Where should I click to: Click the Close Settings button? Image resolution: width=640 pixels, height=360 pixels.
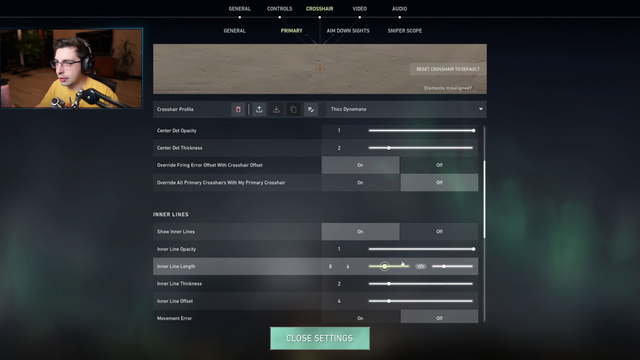320,338
